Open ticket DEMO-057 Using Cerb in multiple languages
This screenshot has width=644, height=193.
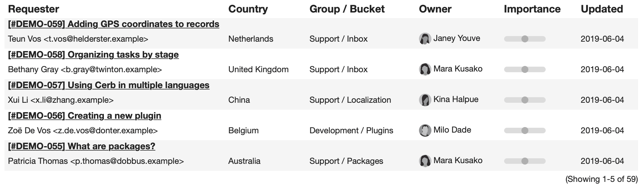point(109,85)
